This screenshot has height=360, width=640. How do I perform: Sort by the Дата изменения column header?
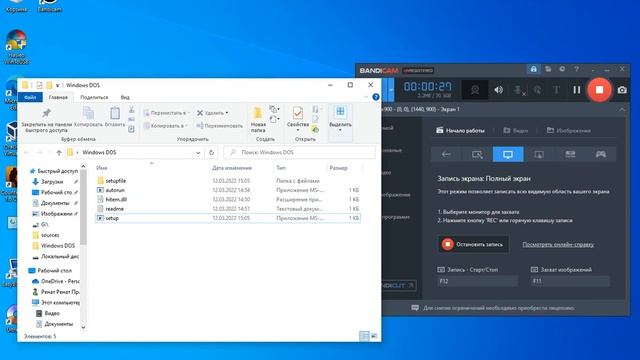232,168
